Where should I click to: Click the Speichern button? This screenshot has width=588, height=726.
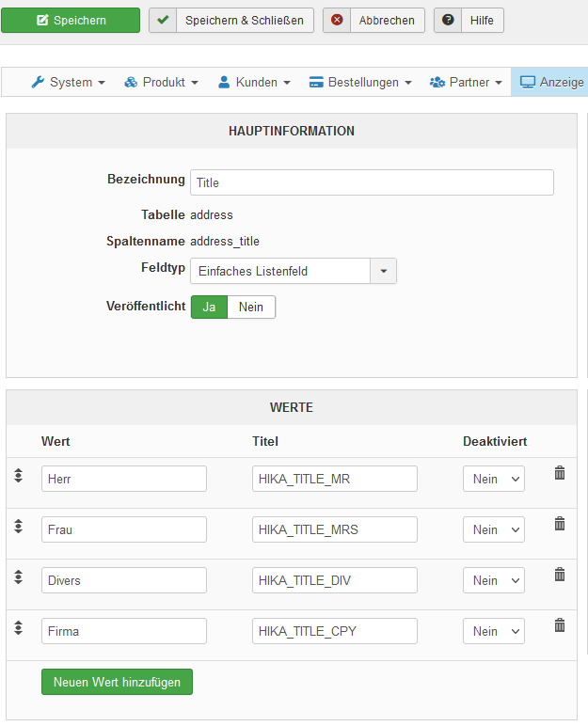(x=71, y=21)
